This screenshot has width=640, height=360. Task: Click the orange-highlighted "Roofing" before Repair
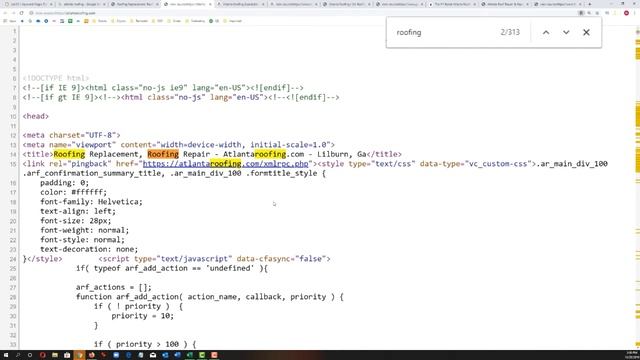point(163,154)
